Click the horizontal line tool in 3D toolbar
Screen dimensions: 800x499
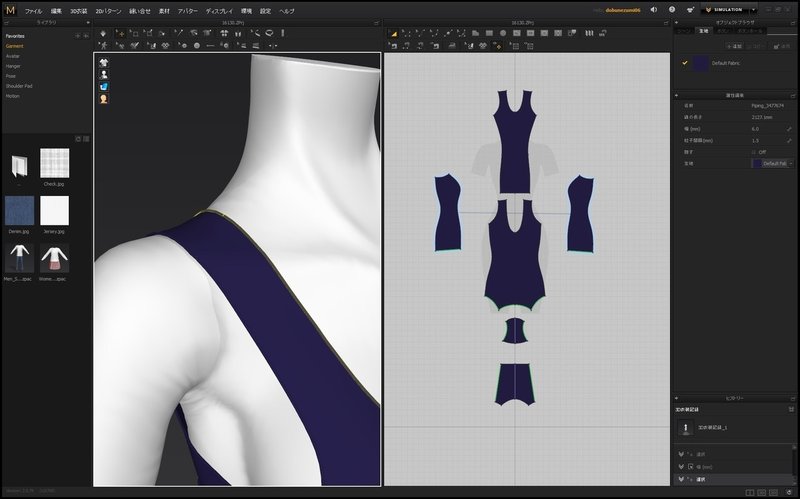tap(210, 45)
